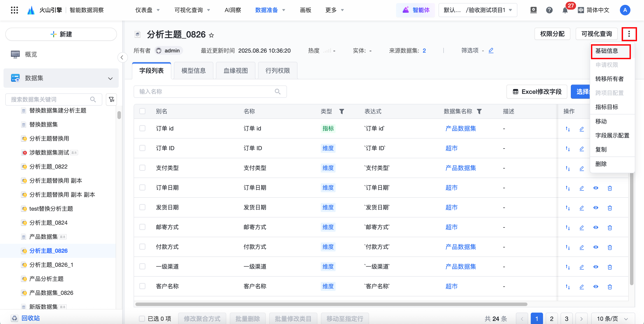
Task: Switch to the 血缘视图 tab
Action: 235,71
